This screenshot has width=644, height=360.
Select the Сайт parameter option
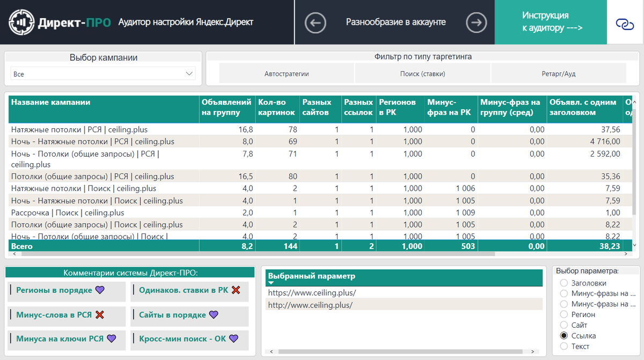tap(563, 325)
